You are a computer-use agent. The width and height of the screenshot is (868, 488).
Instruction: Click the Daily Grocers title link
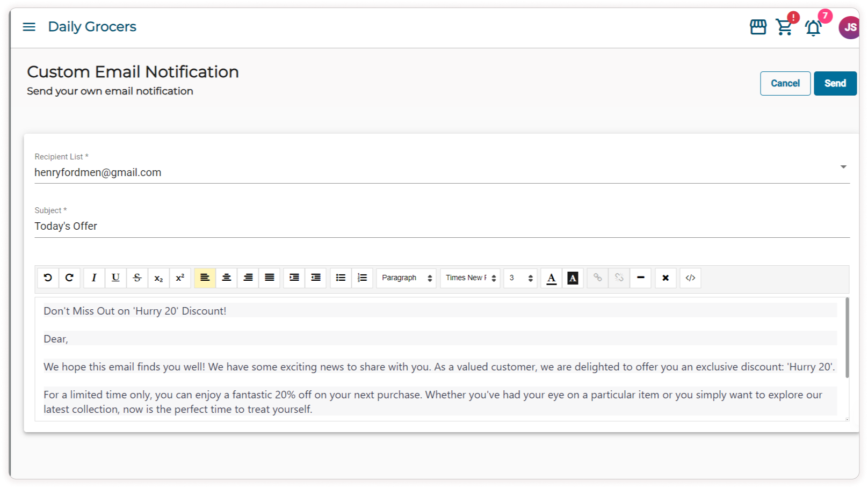pos(92,27)
